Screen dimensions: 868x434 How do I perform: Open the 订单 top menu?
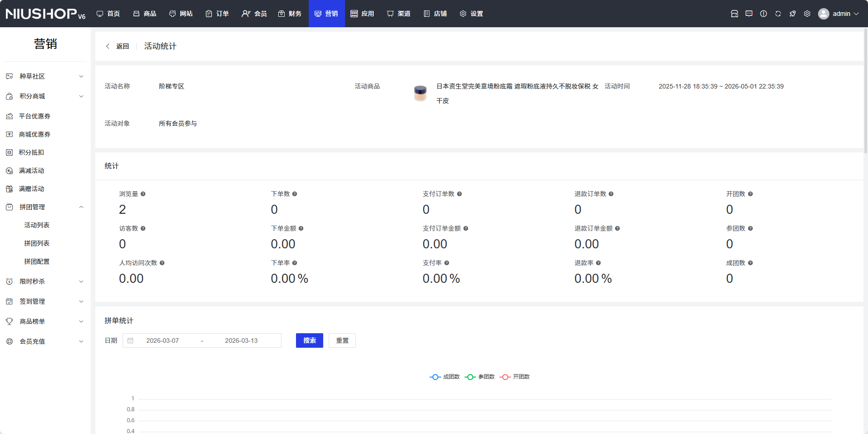tap(217, 14)
